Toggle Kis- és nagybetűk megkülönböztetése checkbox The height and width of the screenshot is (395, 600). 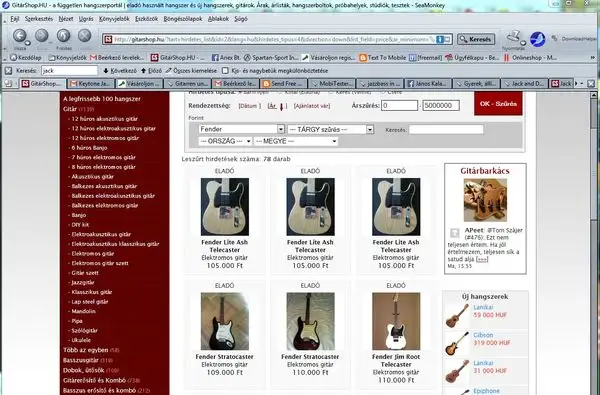click(x=225, y=71)
